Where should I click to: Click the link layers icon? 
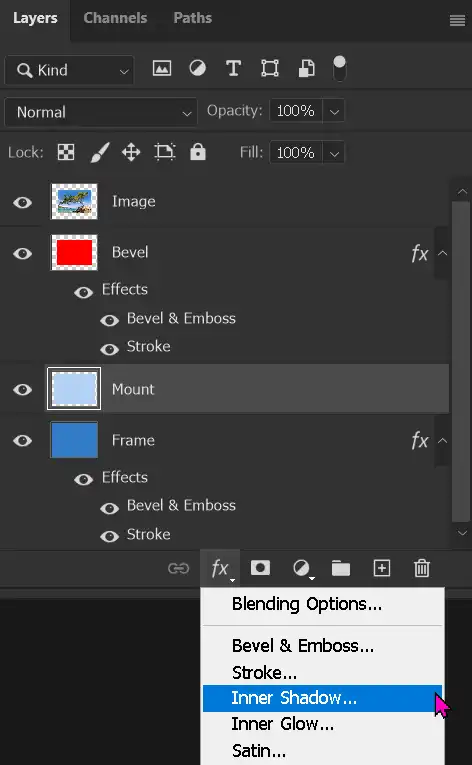[178, 568]
